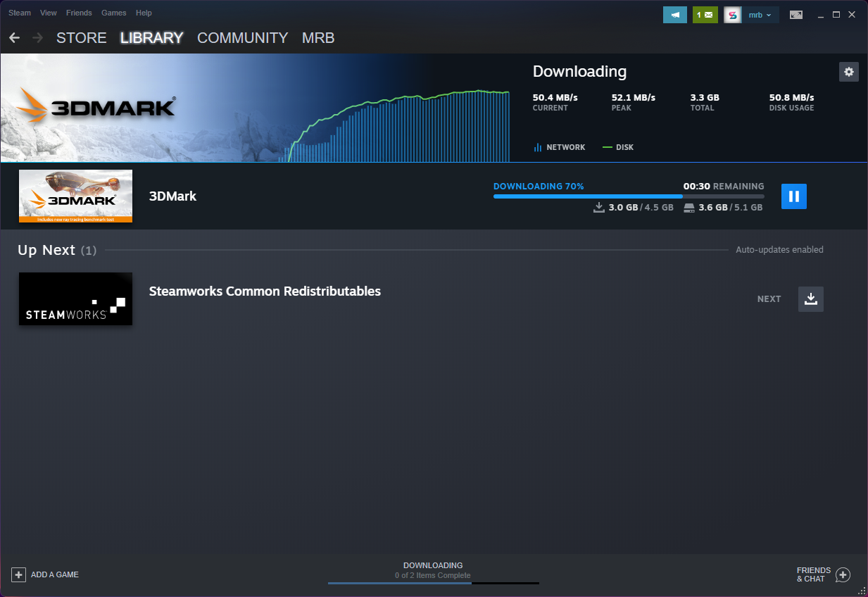Viewport: 868px width, 597px height.
Task: Click Steamworks Common Redistributables title
Action: 265,291
